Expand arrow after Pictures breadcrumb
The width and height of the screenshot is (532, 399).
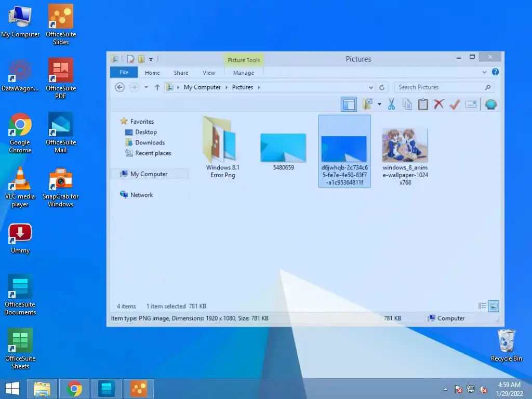[x=259, y=87]
